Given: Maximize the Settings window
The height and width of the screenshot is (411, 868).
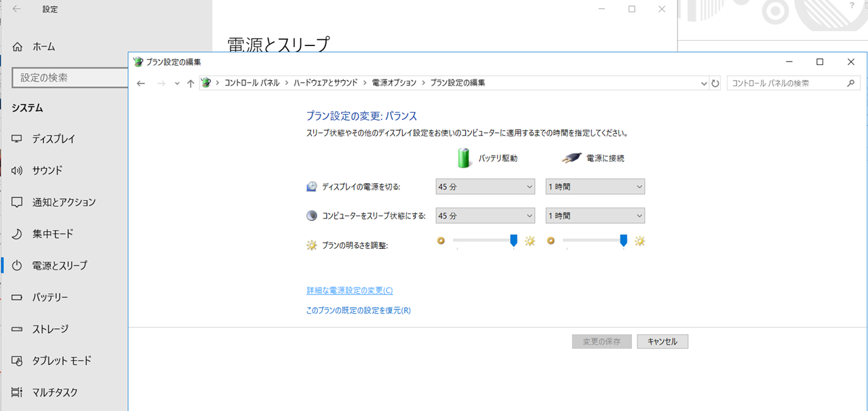Looking at the screenshot, I should (631, 9).
